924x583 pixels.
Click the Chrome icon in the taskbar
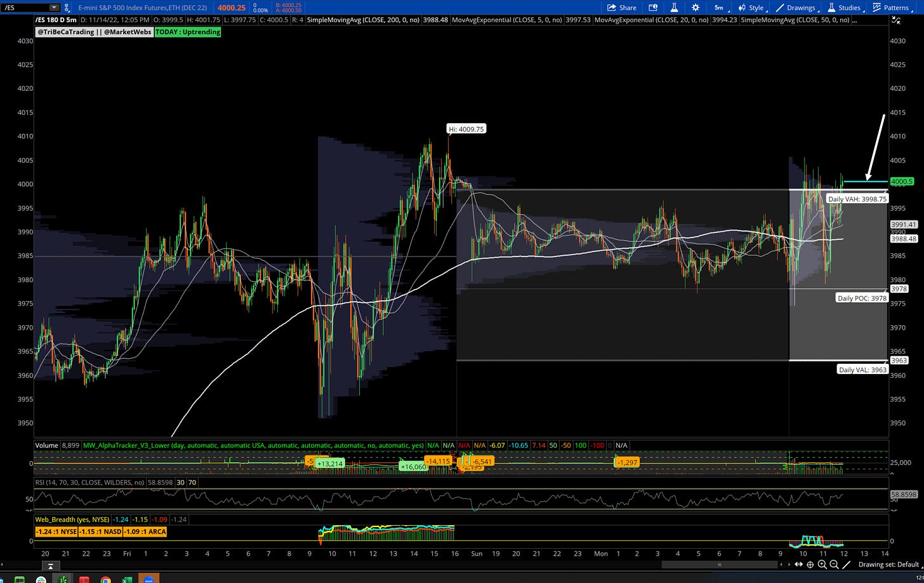tap(105, 579)
